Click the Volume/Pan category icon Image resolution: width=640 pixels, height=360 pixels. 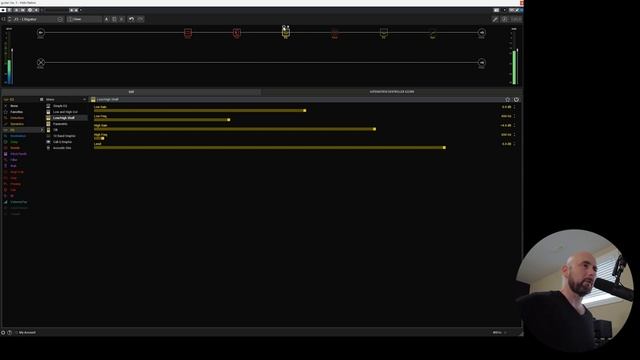pos(6,202)
